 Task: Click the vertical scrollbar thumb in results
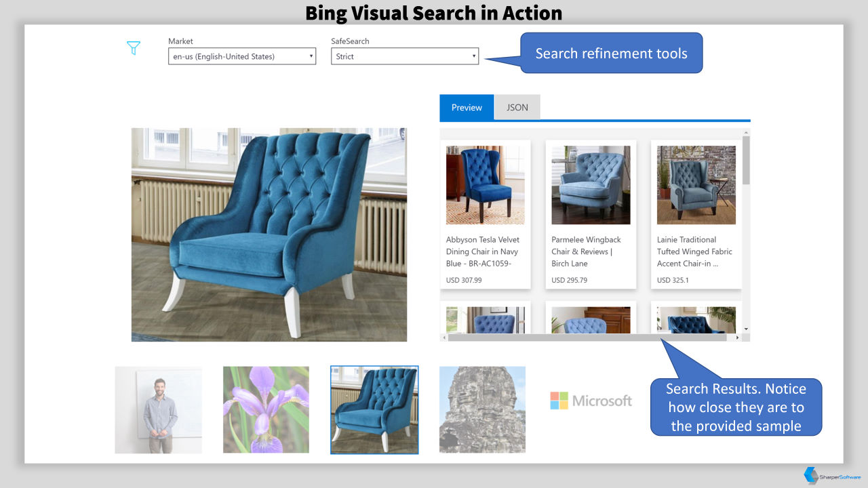(746, 160)
